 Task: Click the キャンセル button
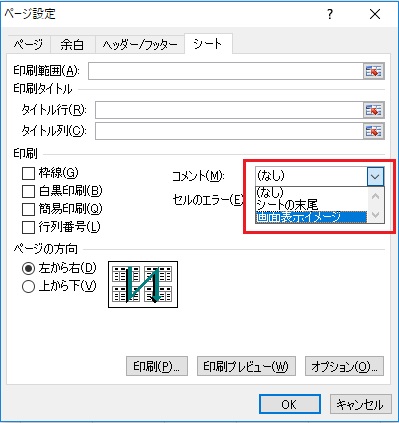[x=360, y=404]
